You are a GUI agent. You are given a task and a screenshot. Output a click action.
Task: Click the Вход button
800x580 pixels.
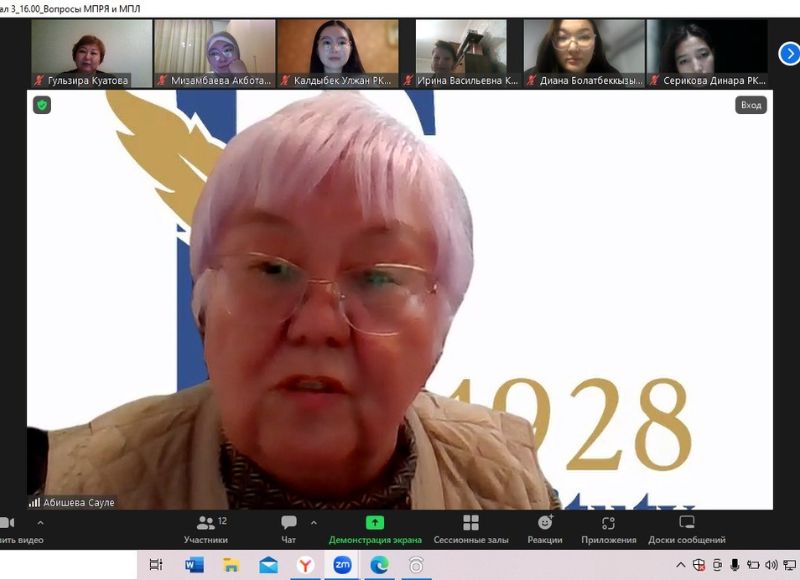750,105
